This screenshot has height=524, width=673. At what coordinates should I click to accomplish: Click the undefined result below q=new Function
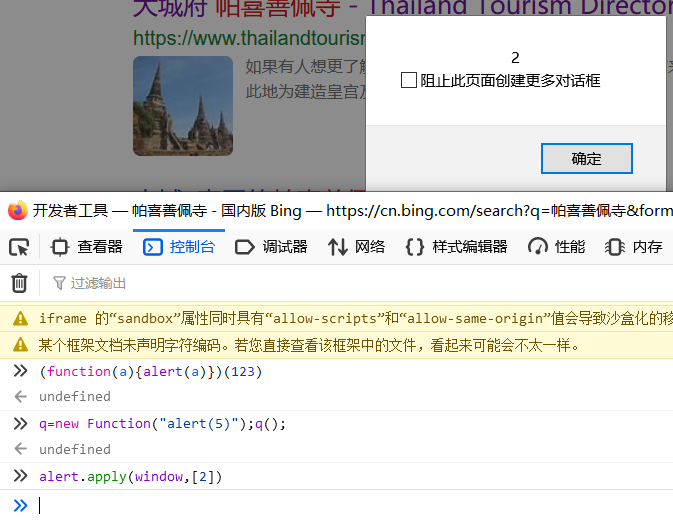(x=75, y=450)
